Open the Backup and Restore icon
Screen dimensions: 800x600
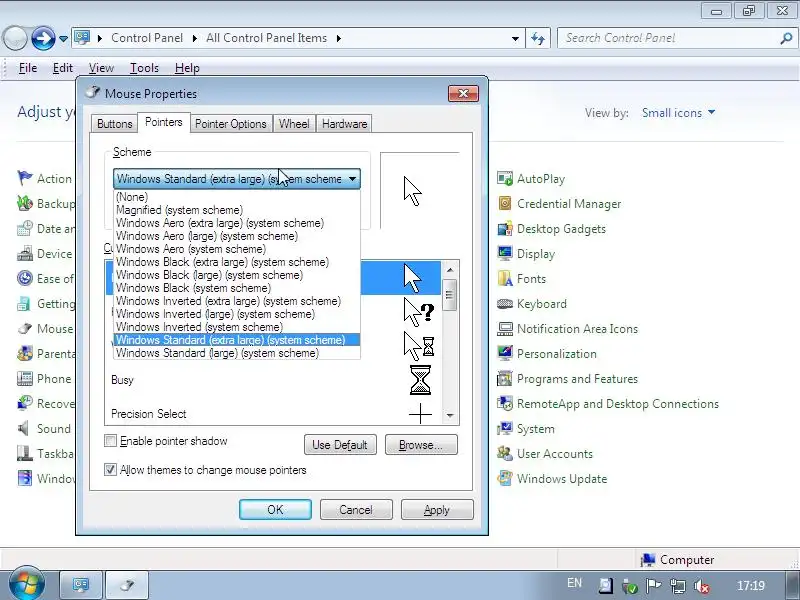[x=24, y=204]
